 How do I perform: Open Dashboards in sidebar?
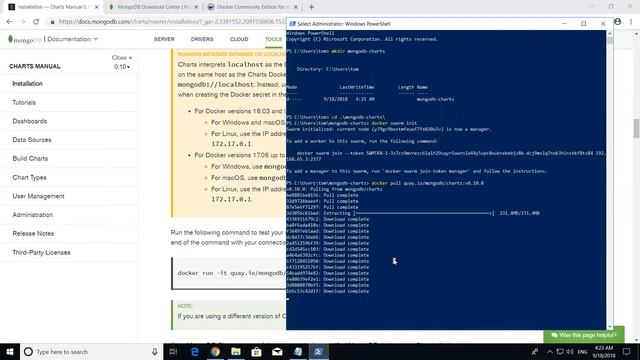(x=29, y=121)
